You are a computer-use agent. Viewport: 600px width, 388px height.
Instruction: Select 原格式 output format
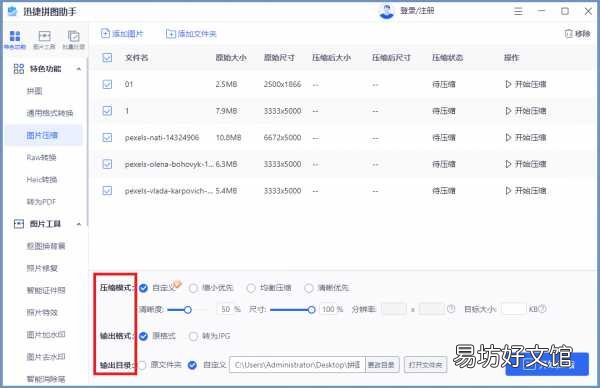(143, 336)
